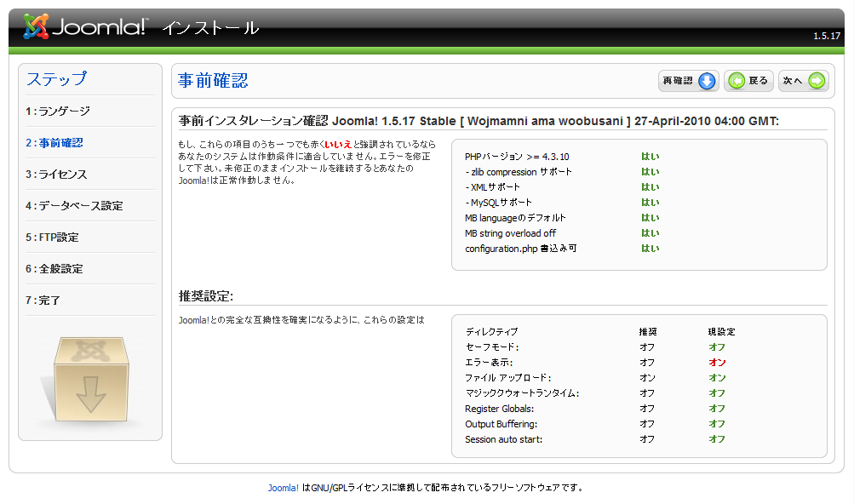Click the ステップ sidebar heading

57,79
